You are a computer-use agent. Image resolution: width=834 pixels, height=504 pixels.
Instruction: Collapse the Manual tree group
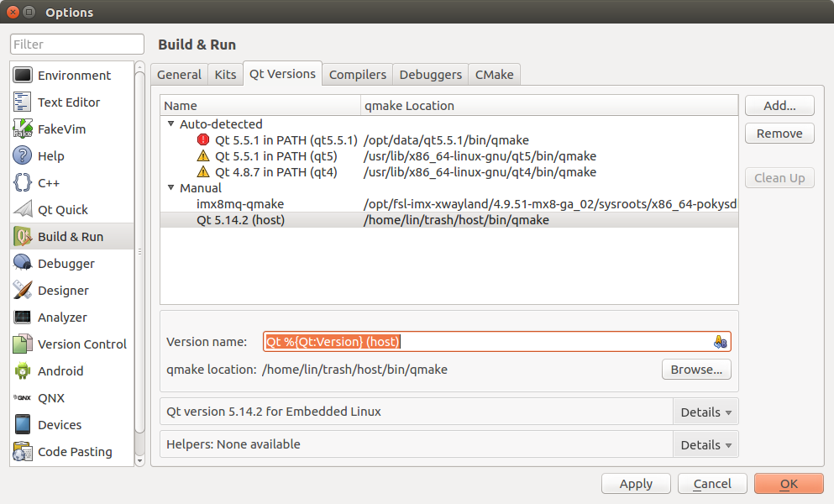point(171,188)
